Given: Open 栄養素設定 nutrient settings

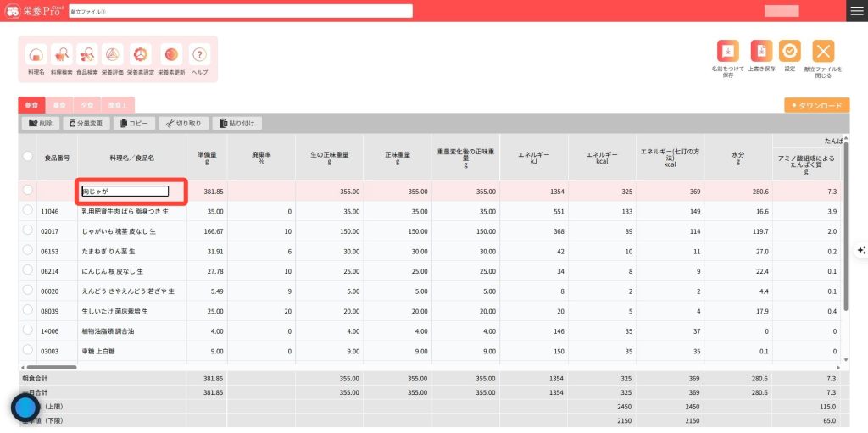Looking at the screenshot, I should [141, 56].
